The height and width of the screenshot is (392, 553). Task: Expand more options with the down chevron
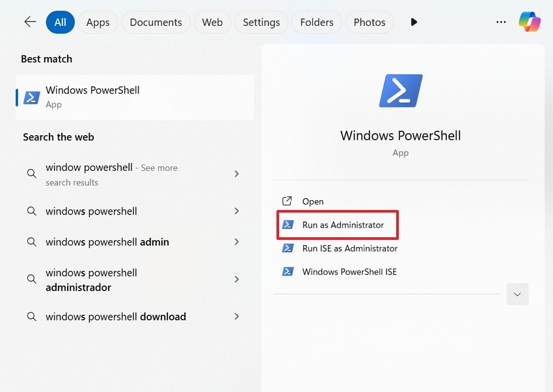pos(517,294)
